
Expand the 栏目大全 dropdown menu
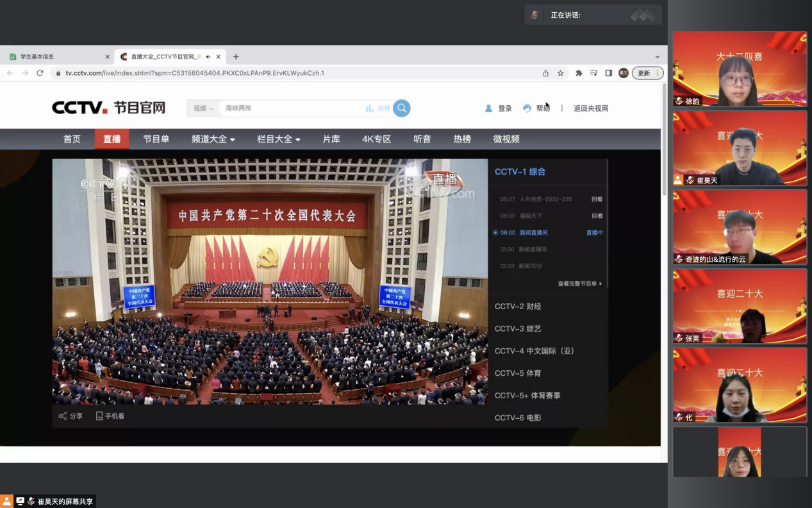[x=278, y=139]
